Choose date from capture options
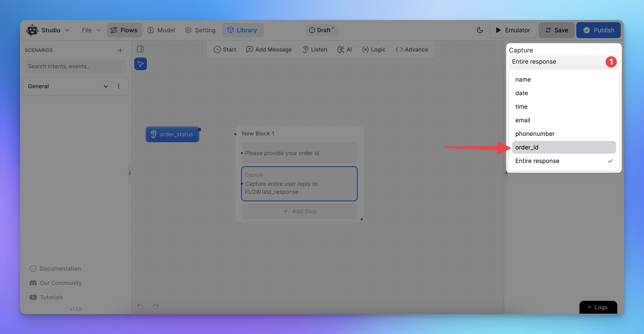Image resolution: width=644 pixels, height=334 pixels. tap(564, 93)
